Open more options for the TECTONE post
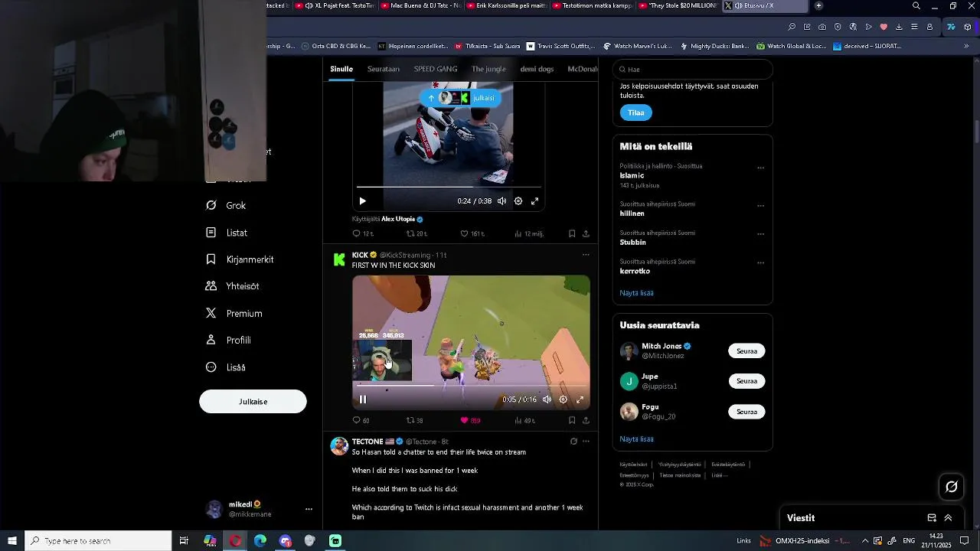 (x=586, y=442)
